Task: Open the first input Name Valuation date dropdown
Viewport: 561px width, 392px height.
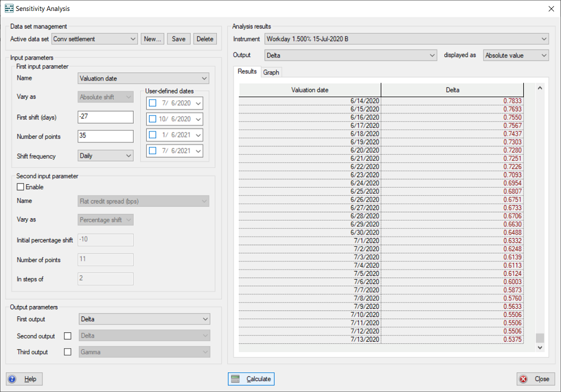Action: (144, 78)
